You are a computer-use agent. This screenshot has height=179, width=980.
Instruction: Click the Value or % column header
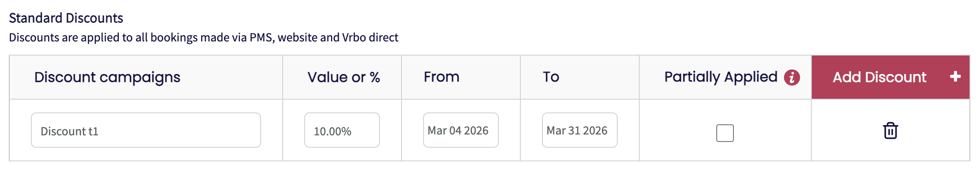343,77
